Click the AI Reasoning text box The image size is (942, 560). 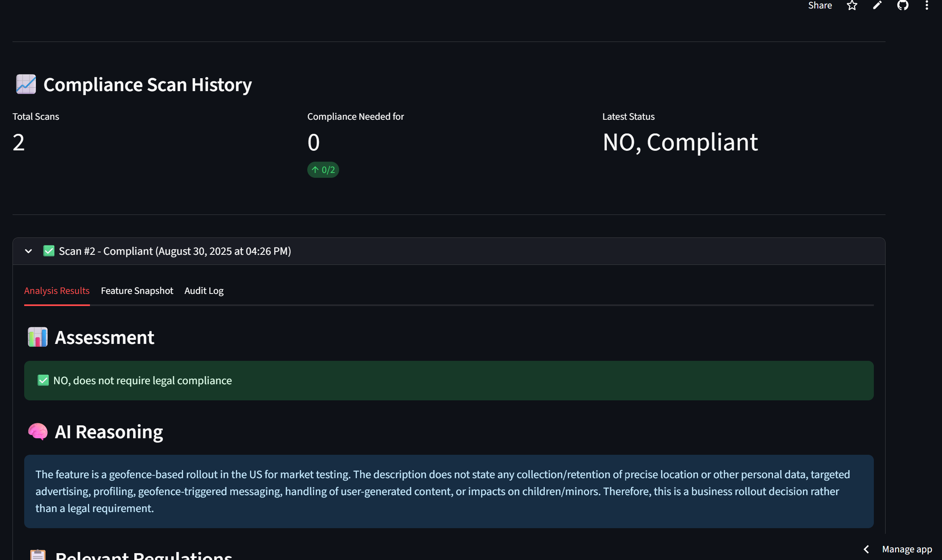[448, 491]
